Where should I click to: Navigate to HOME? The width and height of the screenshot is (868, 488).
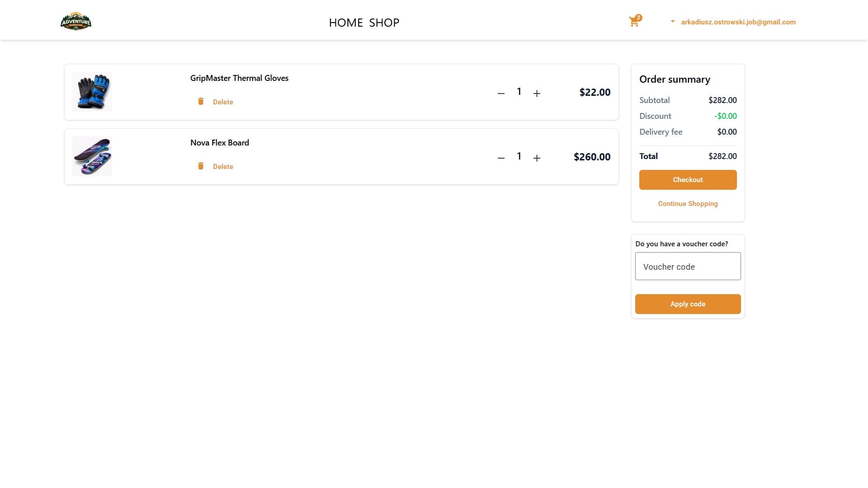[x=346, y=22]
